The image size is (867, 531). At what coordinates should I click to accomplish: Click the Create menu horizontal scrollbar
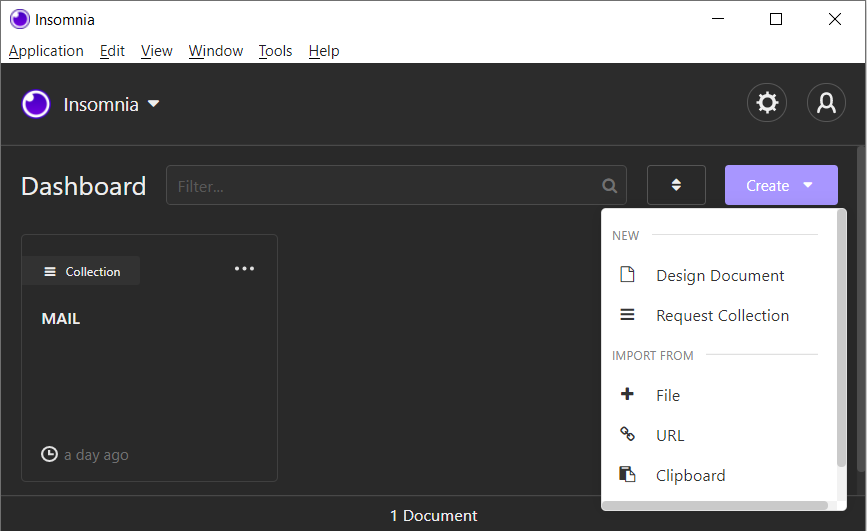point(715,505)
